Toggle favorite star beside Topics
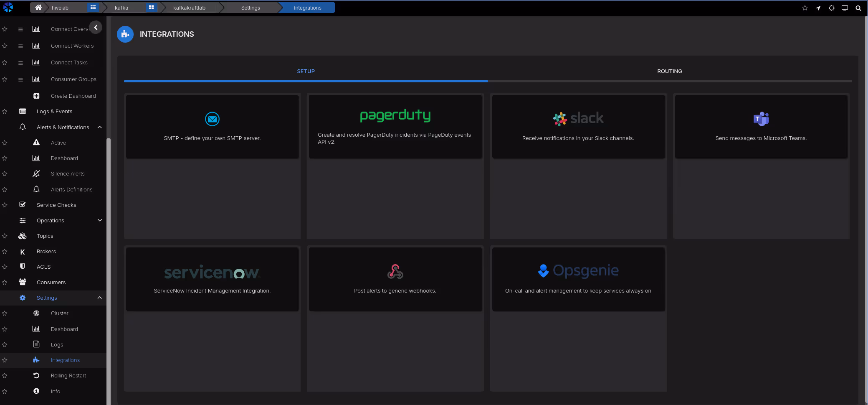This screenshot has width=868, height=405. point(5,236)
